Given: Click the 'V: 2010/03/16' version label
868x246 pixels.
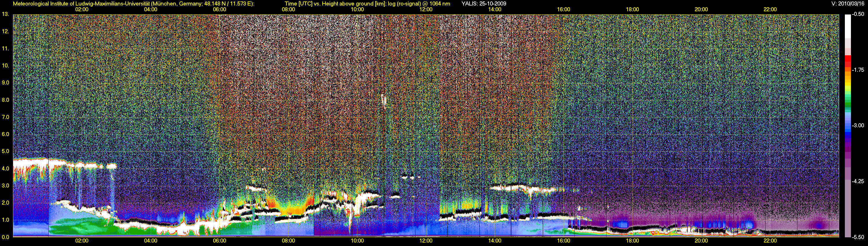Looking at the screenshot, I should [848, 4].
